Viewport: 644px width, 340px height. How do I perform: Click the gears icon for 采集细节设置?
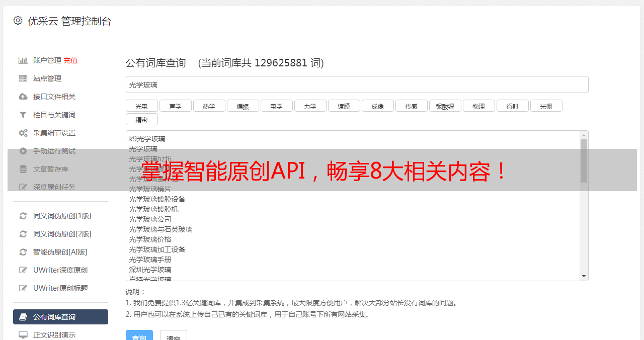click(x=23, y=133)
